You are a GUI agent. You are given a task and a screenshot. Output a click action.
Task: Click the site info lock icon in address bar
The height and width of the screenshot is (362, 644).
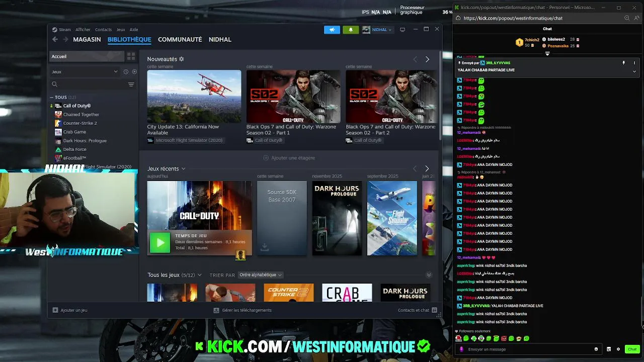tap(458, 18)
